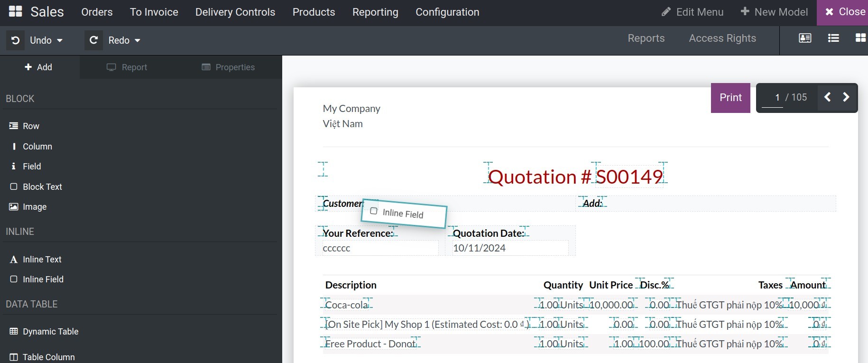Select the Free Product - Donot row description
Screen dimensions: 868x363
coord(370,344)
